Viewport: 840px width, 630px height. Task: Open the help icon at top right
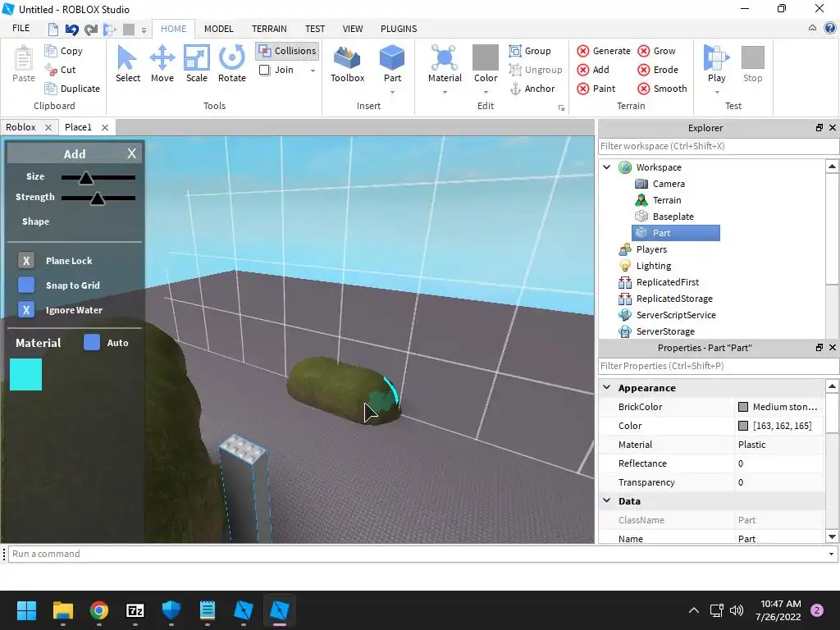(830, 28)
